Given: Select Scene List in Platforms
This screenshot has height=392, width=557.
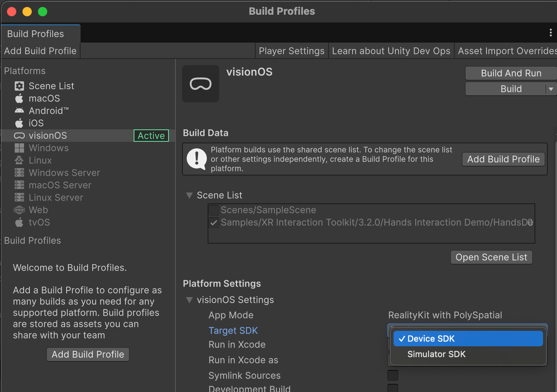Looking at the screenshot, I should (x=88, y=86).
